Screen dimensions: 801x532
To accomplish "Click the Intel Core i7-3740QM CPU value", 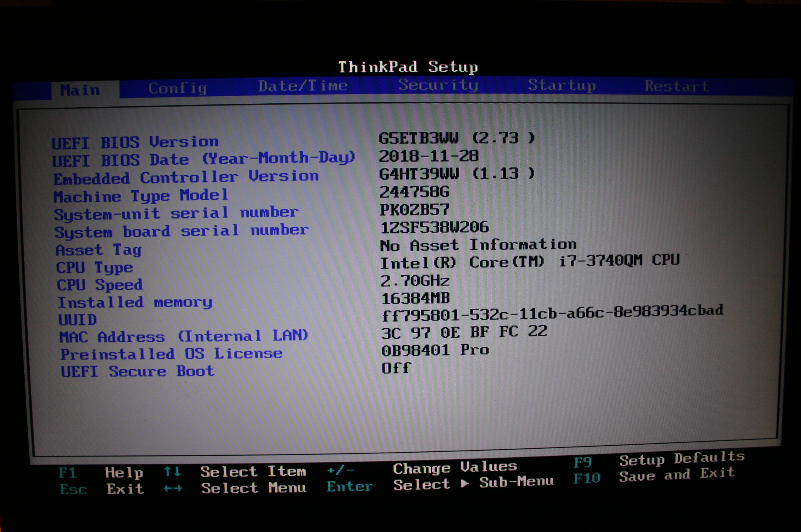I will (530, 262).
